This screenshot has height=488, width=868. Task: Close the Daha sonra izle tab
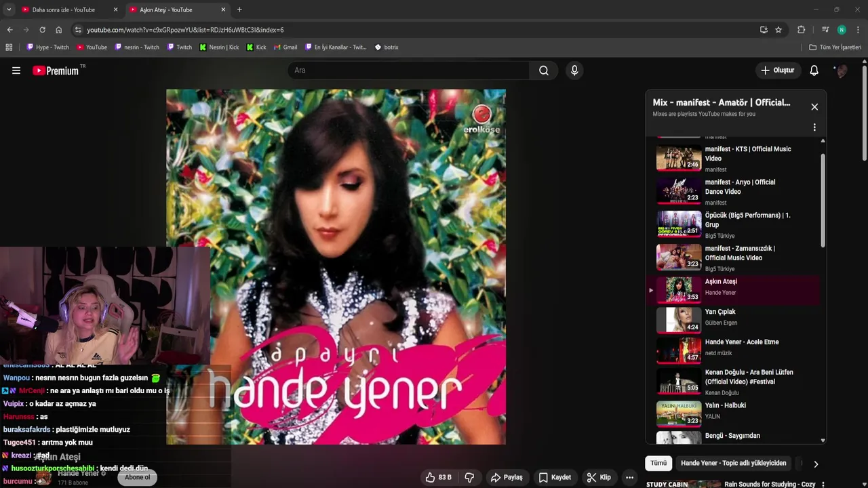coord(115,9)
